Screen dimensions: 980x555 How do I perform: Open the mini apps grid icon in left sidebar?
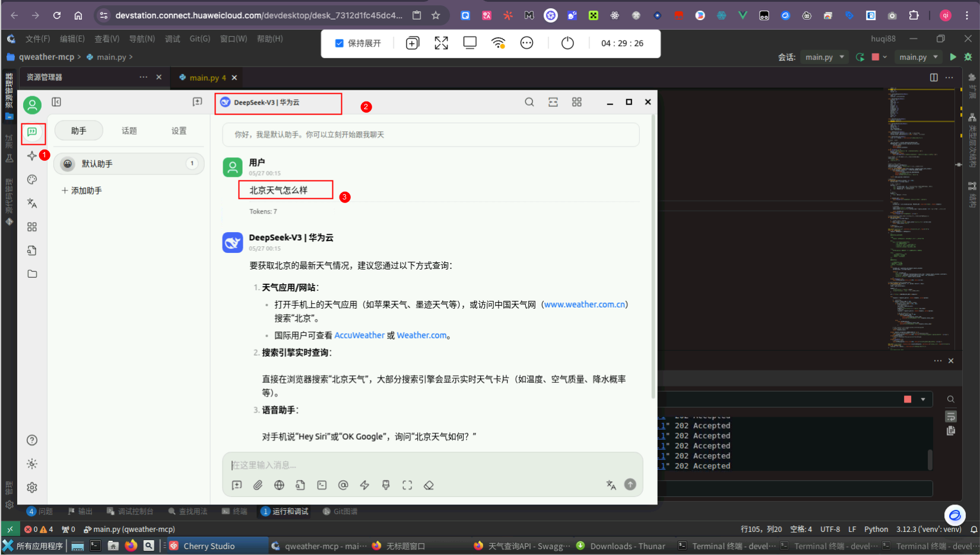pyautogui.click(x=32, y=227)
